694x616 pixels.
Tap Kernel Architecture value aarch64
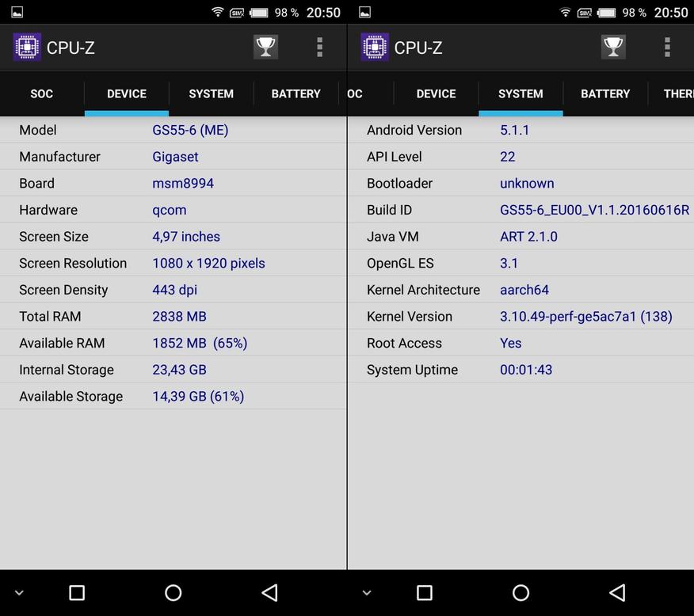click(x=524, y=290)
